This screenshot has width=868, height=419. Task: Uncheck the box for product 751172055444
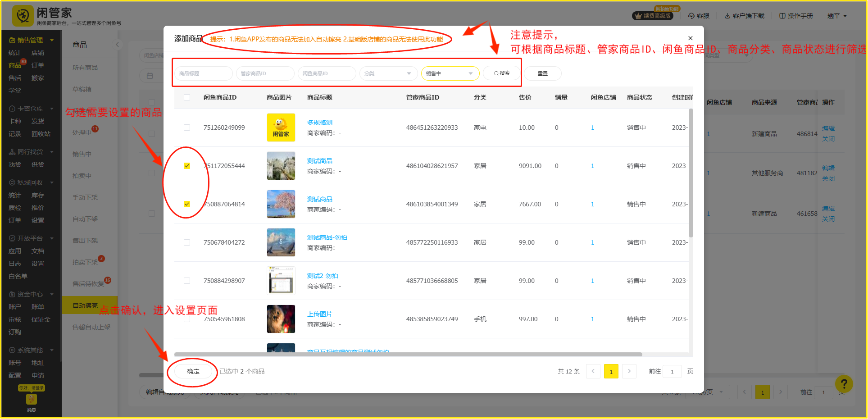(187, 166)
